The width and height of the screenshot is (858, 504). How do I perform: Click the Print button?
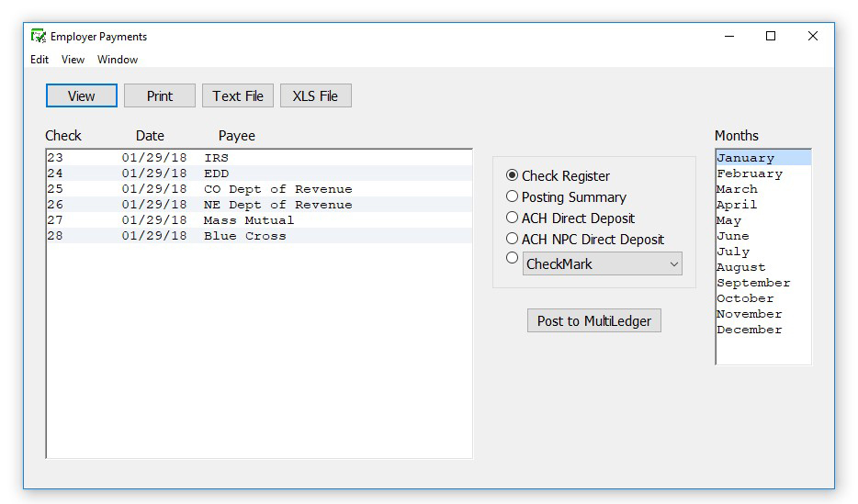coord(160,95)
